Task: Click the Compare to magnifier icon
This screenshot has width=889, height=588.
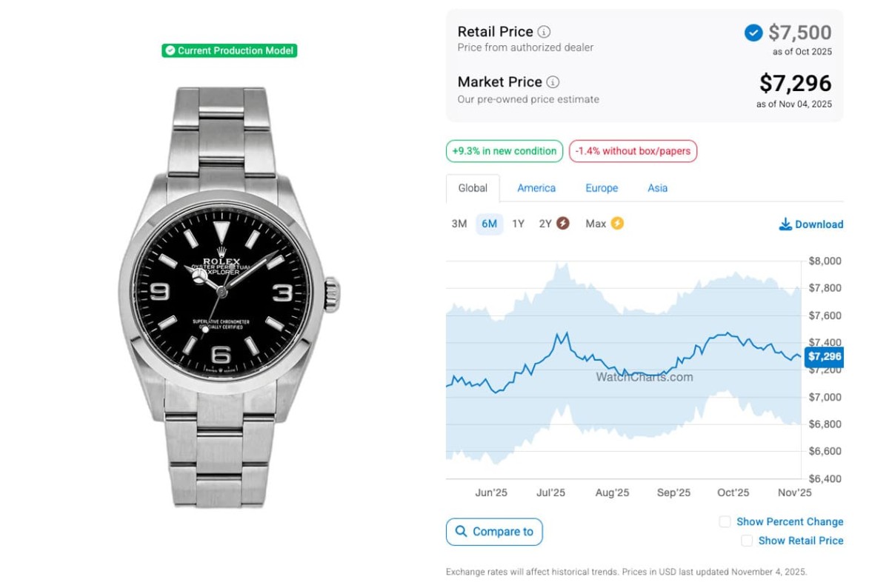Action: pyautogui.click(x=461, y=532)
